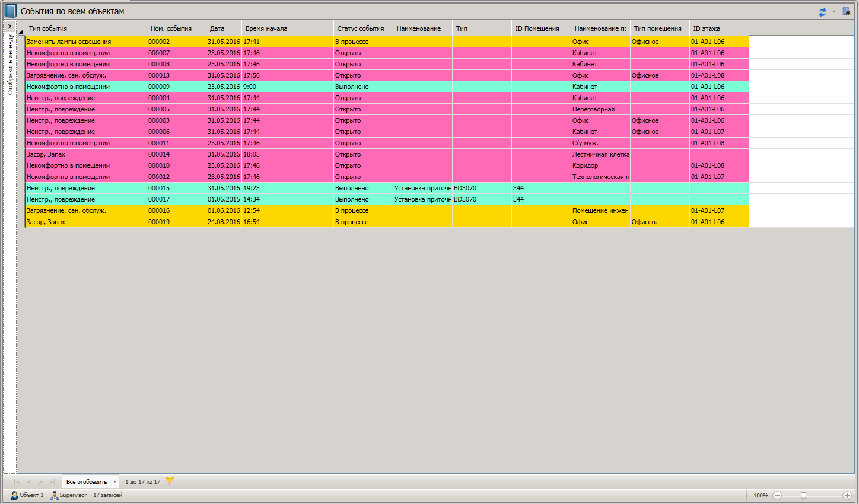
Task: Select event number 000013 cell
Action: tap(176, 75)
